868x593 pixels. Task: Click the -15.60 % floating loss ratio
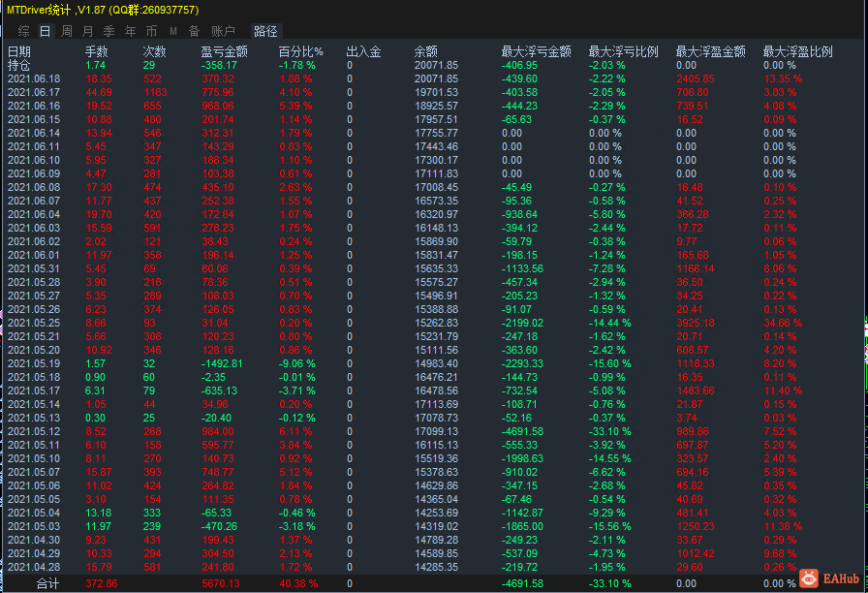coord(609,363)
